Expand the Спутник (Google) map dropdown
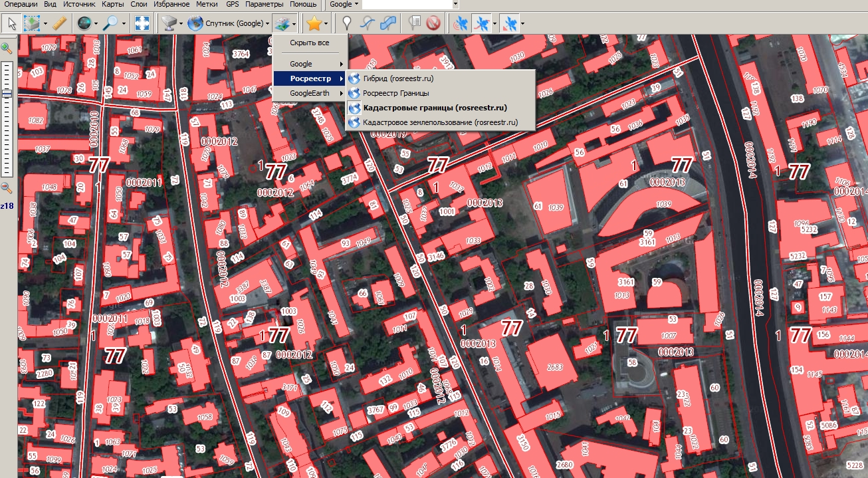 [268, 25]
